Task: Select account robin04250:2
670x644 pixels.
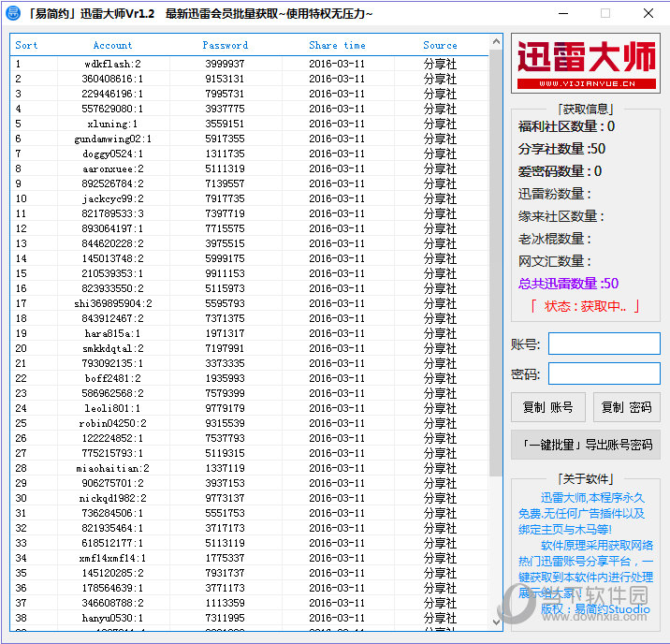Action: pos(113,423)
